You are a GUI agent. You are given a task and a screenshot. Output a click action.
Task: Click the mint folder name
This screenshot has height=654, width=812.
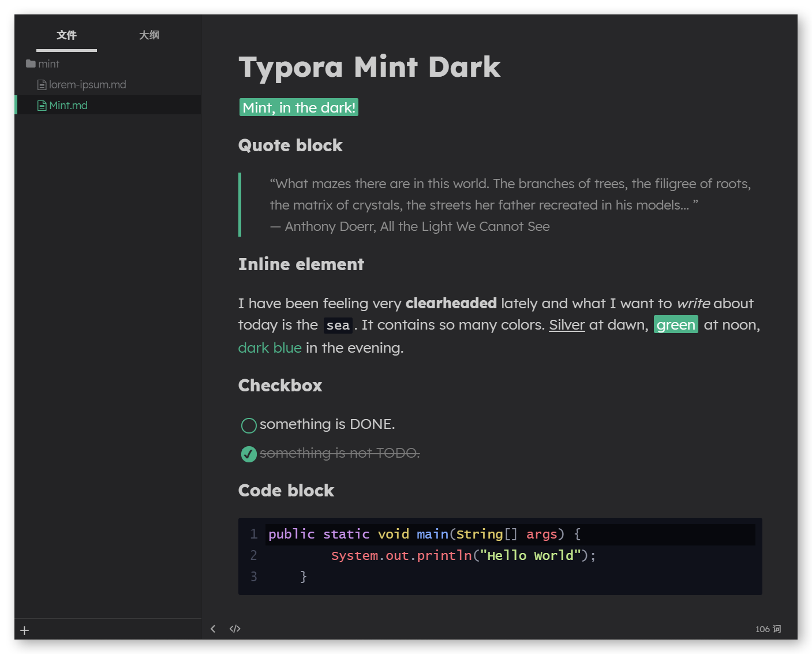pyautogui.click(x=49, y=64)
